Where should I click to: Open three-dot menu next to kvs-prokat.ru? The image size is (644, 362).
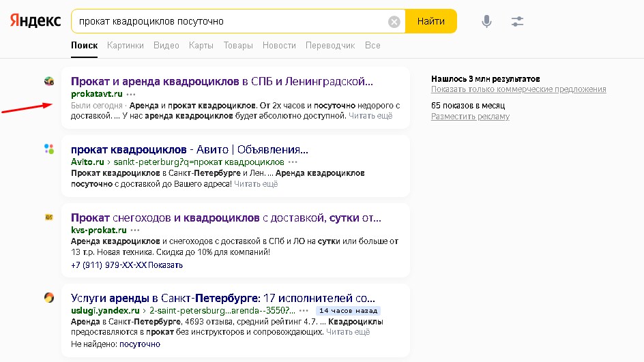[135, 230]
